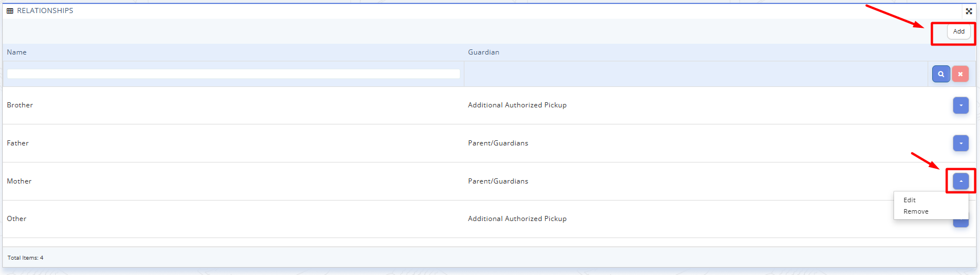Select the Mother relationship row

click(19, 181)
